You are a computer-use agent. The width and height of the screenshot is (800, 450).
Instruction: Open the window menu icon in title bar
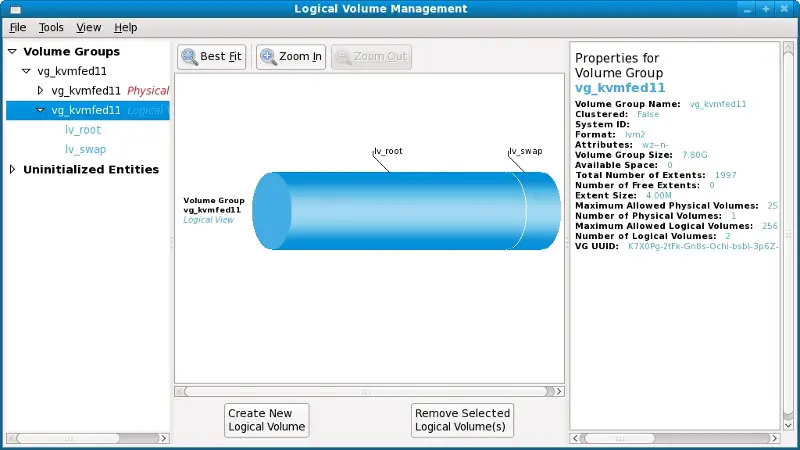[x=13, y=9]
